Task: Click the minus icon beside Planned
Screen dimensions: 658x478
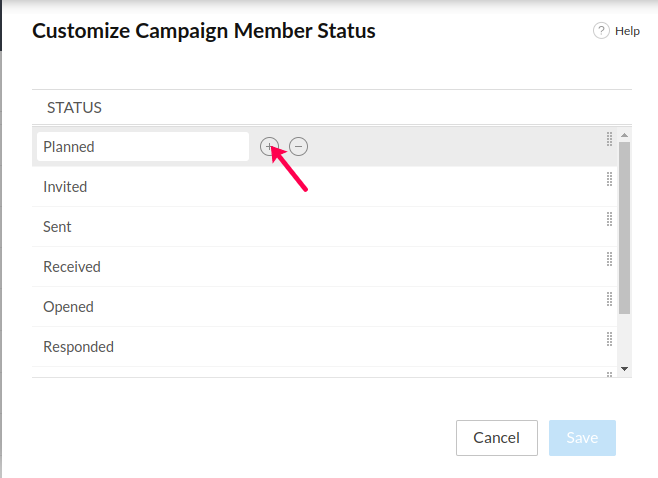Action: tap(299, 146)
